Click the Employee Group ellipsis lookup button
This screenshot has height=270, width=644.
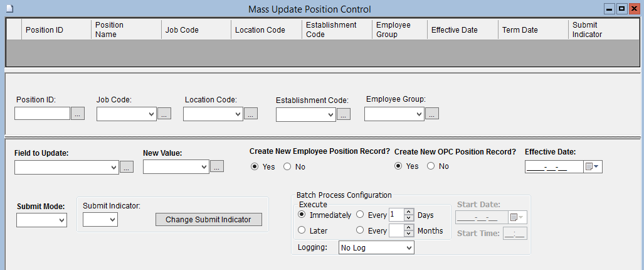432,114
